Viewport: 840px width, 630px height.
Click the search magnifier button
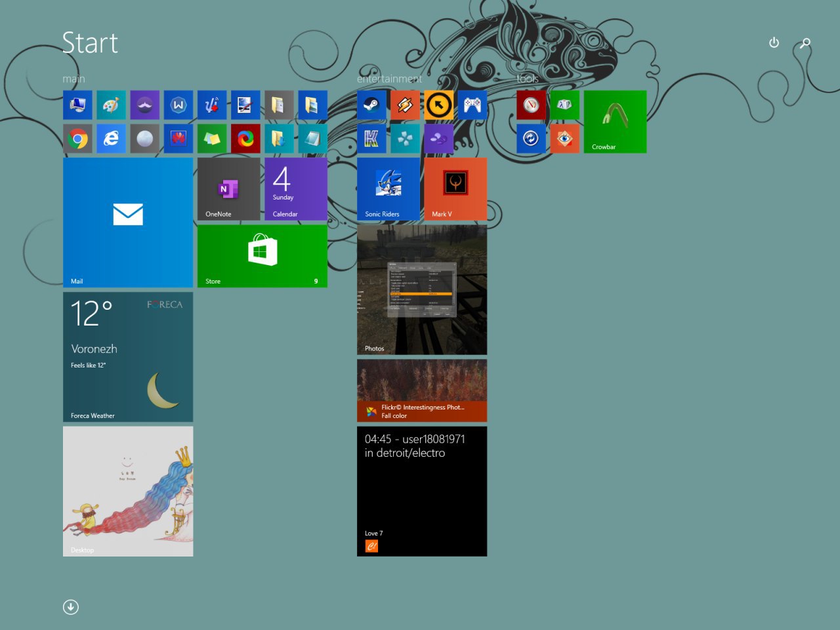(805, 43)
